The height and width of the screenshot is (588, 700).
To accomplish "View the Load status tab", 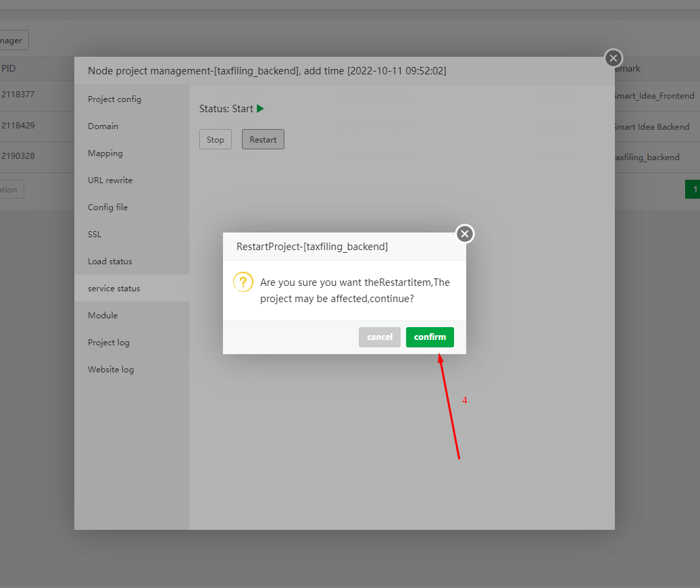I will coord(132,261).
